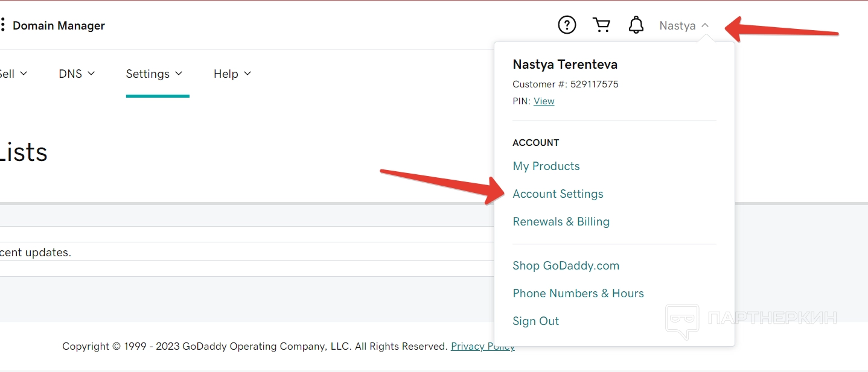The height and width of the screenshot is (372, 868).
Task: Open the Privacy Policy link
Action: (x=482, y=347)
